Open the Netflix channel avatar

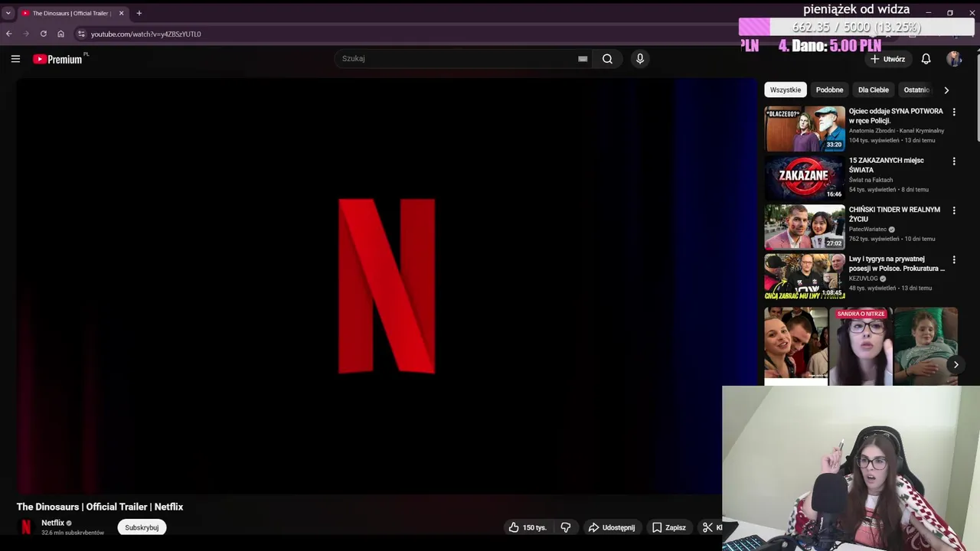click(26, 527)
